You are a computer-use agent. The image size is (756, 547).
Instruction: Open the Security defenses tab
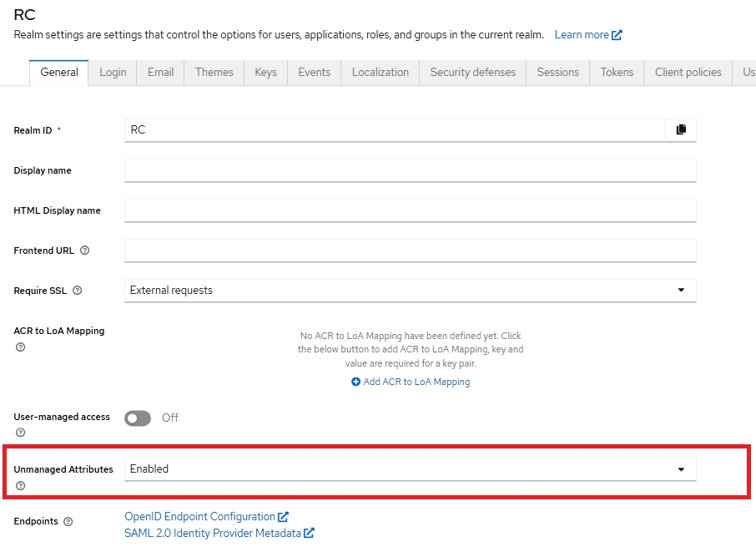click(x=472, y=72)
